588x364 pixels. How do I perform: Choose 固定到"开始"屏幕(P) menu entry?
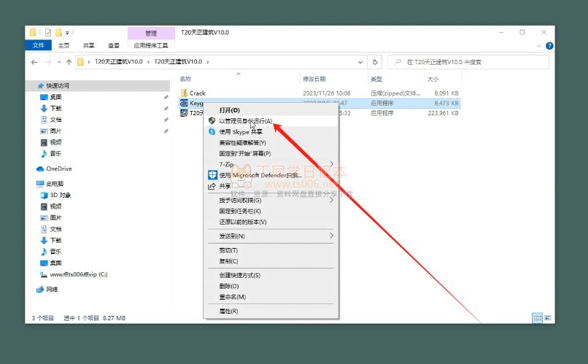click(x=271, y=154)
